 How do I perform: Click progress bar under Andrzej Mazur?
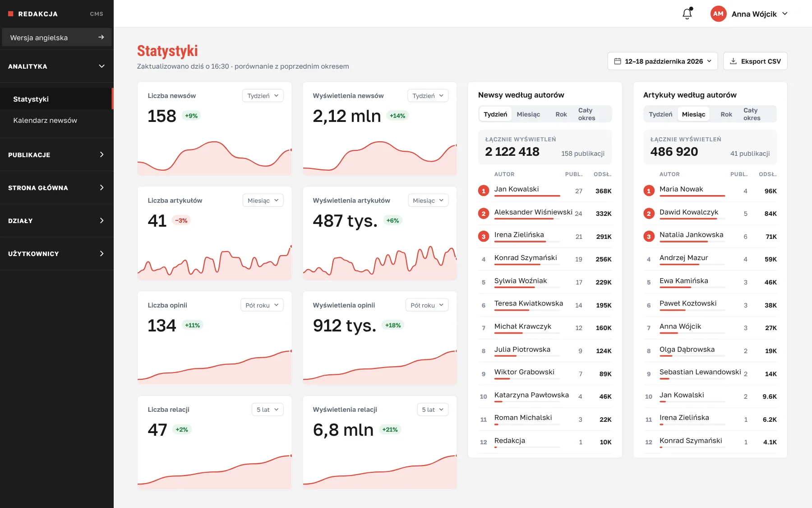(x=692, y=264)
